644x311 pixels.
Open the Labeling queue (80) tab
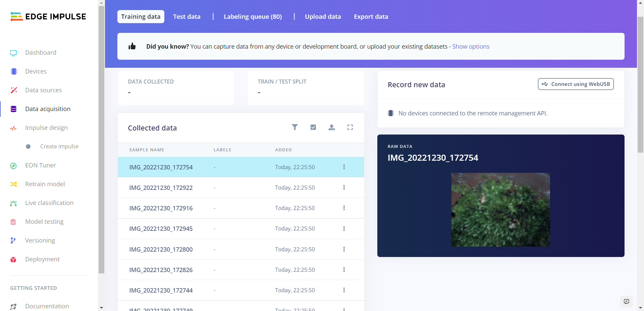[253, 17]
